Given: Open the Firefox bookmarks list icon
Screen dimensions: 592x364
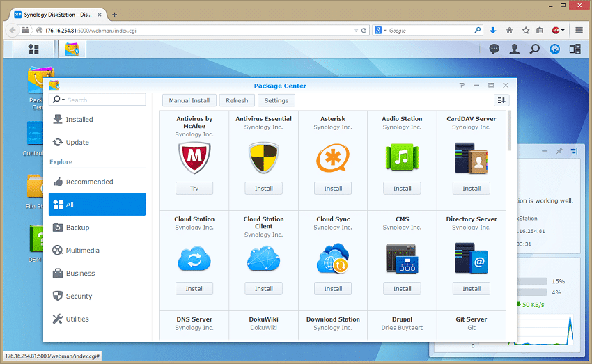Looking at the screenshot, I should click(x=540, y=31).
